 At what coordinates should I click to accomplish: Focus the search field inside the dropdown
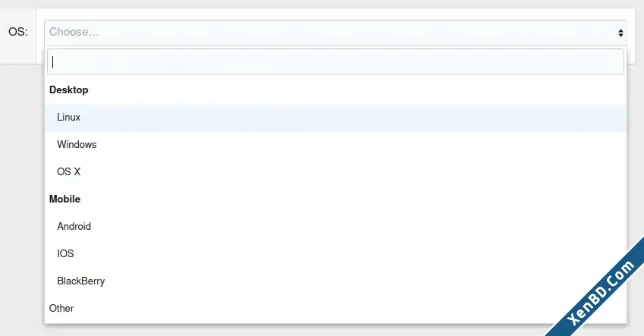335,62
